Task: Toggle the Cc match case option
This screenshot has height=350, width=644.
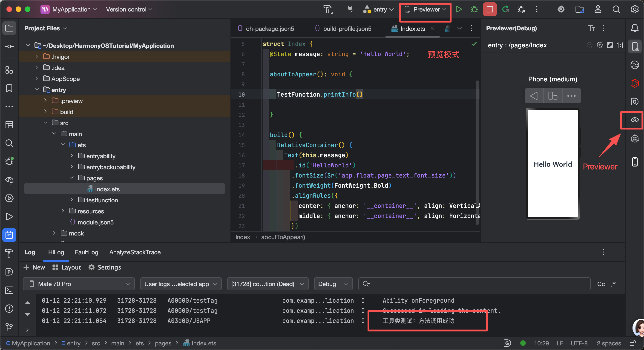Action: tap(601, 284)
